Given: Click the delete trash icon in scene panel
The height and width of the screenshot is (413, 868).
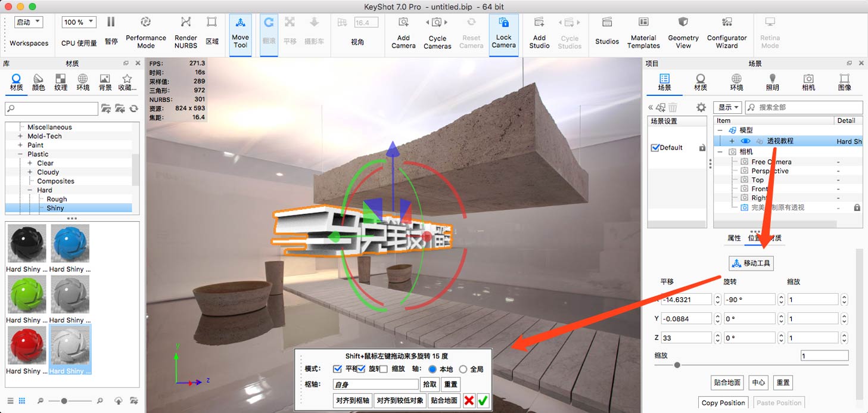Looking at the screenshot, I should point(673,107).
